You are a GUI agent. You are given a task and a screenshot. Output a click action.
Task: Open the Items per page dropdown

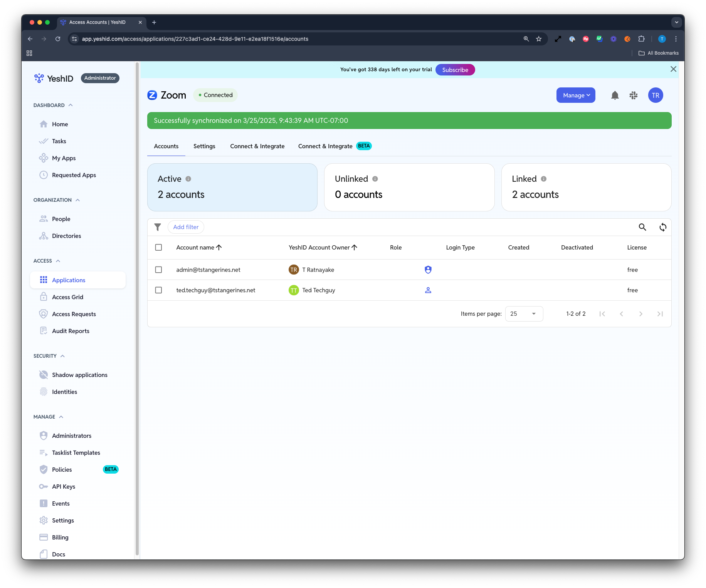click(x=524, y=314)
